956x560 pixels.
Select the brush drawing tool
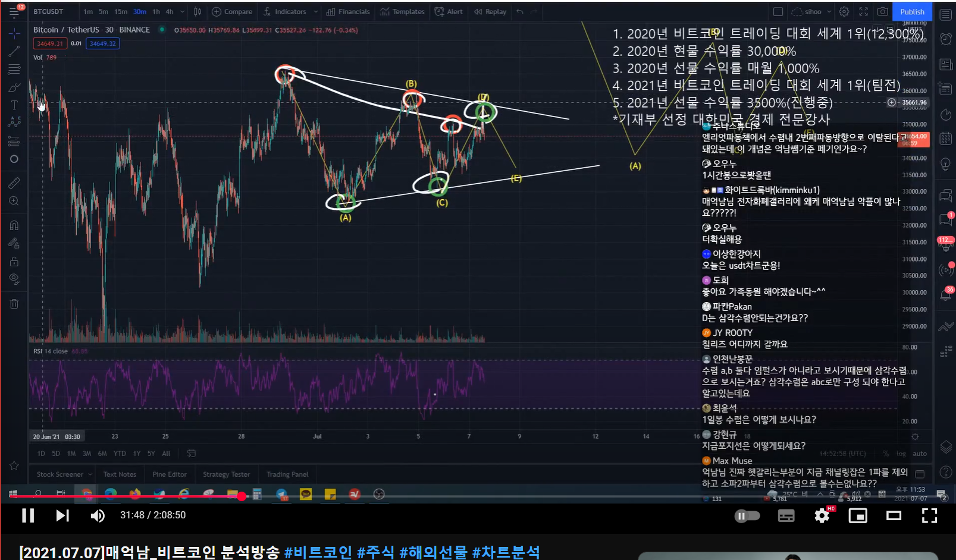click(14, 88)
